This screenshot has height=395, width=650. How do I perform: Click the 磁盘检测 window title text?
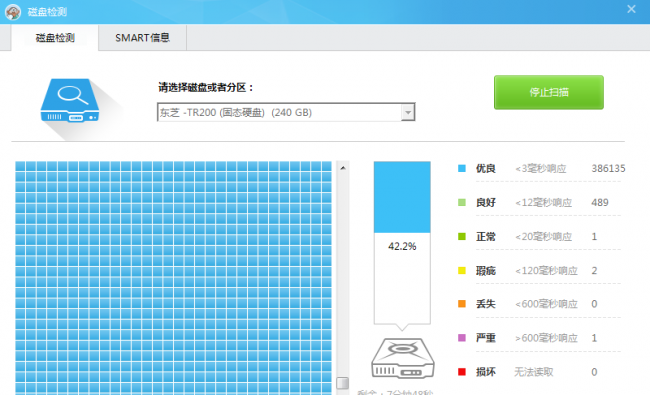tap(47, 12)
